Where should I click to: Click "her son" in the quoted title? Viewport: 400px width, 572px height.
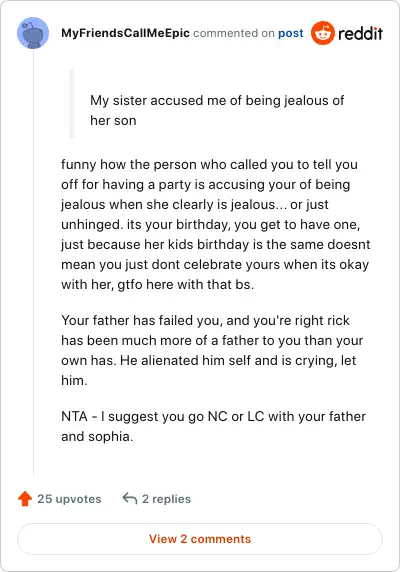coord(113,120)
